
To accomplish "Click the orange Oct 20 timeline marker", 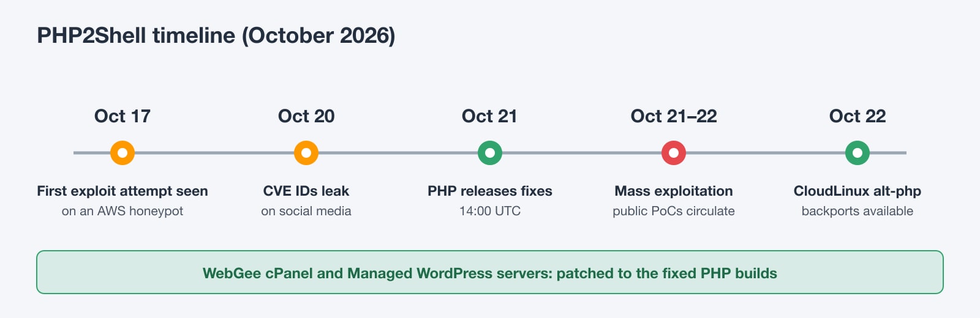I will [x=306, y=153].
